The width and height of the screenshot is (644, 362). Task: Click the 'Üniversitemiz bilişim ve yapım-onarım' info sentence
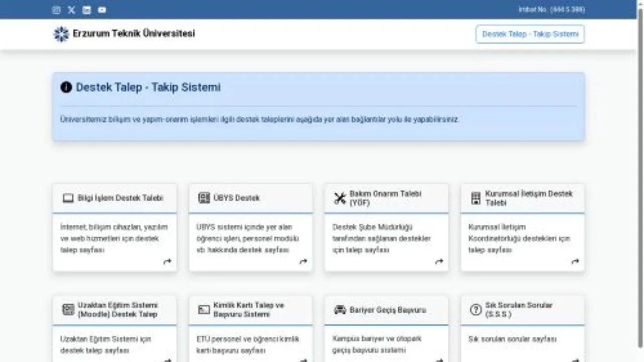coord(260,120)
